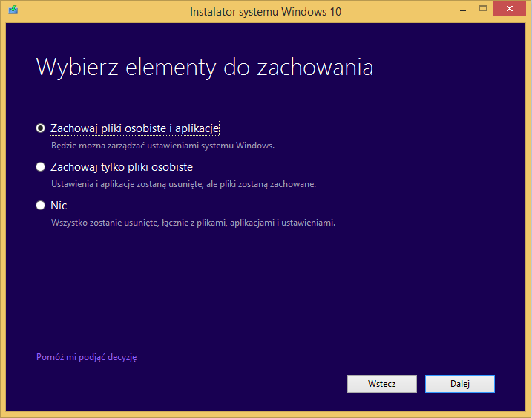Click the 'Instalator systemu Windows 10' title text
Image resolution: width=532 pixels, height=418 pixels.
266,12
